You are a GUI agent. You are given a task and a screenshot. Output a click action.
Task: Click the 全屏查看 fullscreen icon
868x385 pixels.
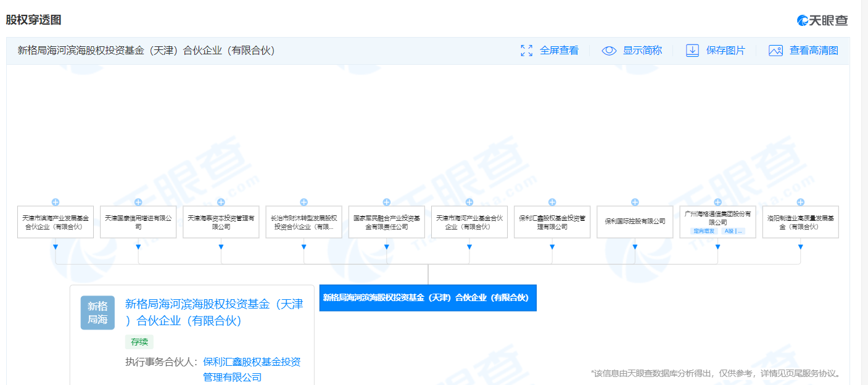coord(526,51)
